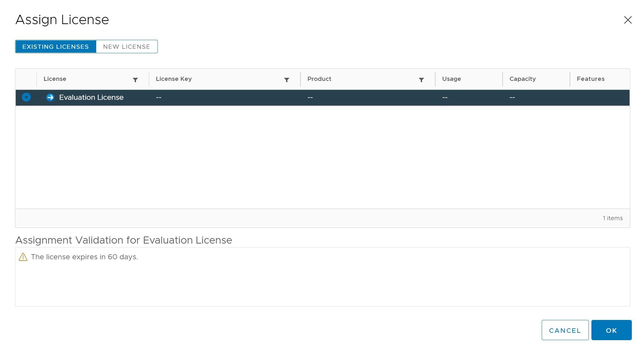Image resolution: width=644 pixels, height=353 pixels.
Task: Click the License Key column header
Action: coord(174,79)
